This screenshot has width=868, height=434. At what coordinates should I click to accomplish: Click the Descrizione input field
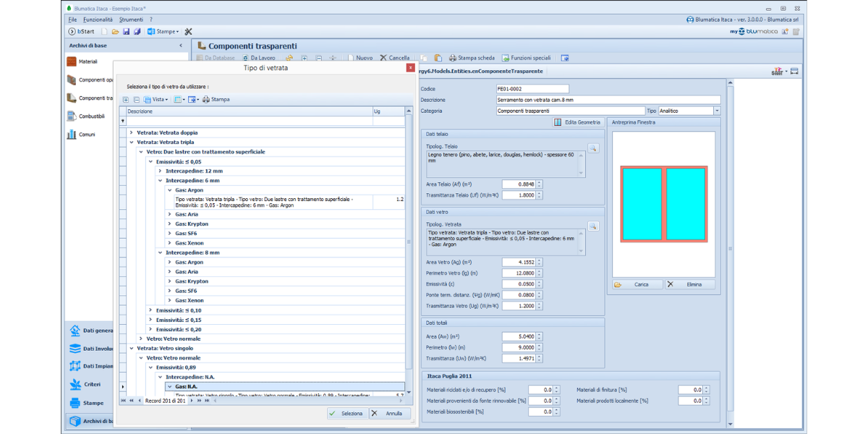[608, 100]
